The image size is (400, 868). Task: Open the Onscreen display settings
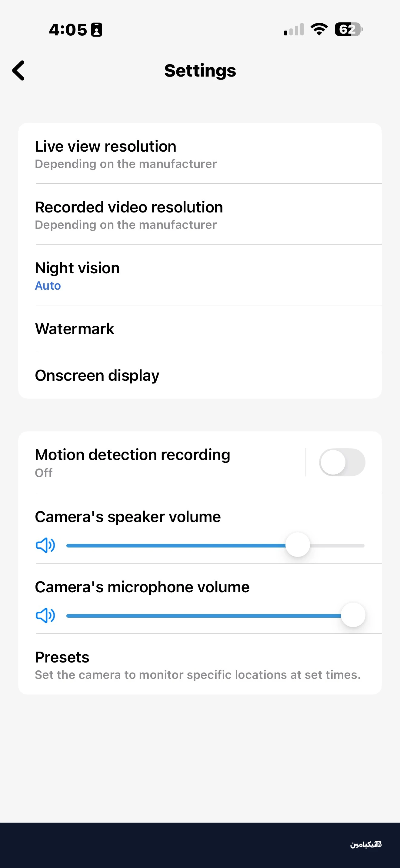click(x=200, y=375)
